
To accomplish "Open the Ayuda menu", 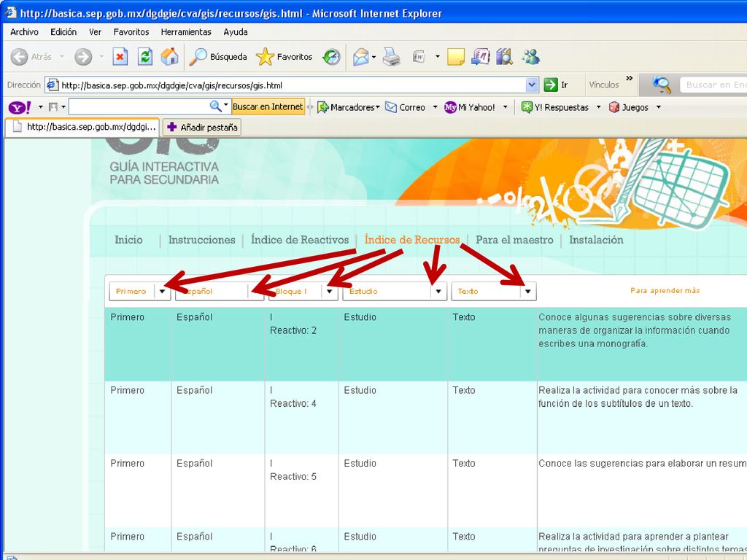I will point(236,32).
